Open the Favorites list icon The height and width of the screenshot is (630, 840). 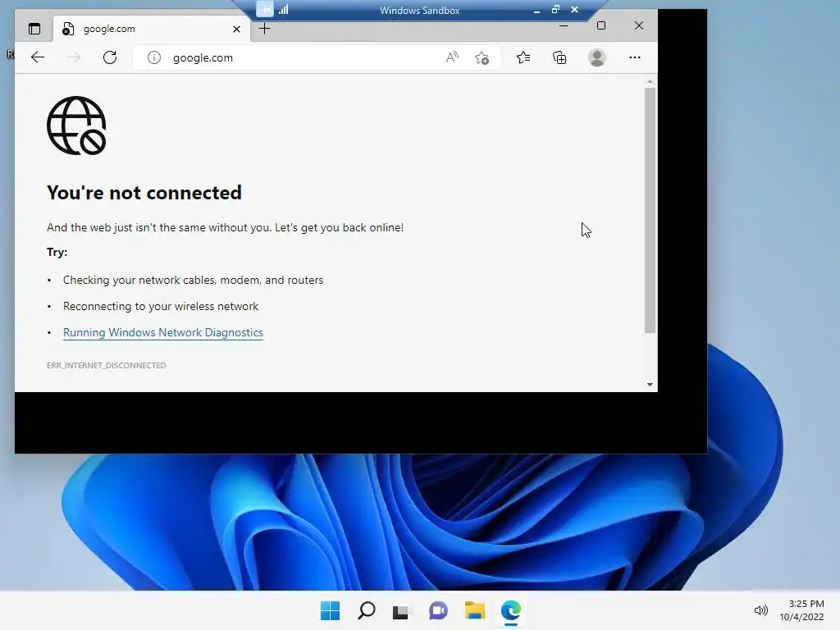pos(523,57)
